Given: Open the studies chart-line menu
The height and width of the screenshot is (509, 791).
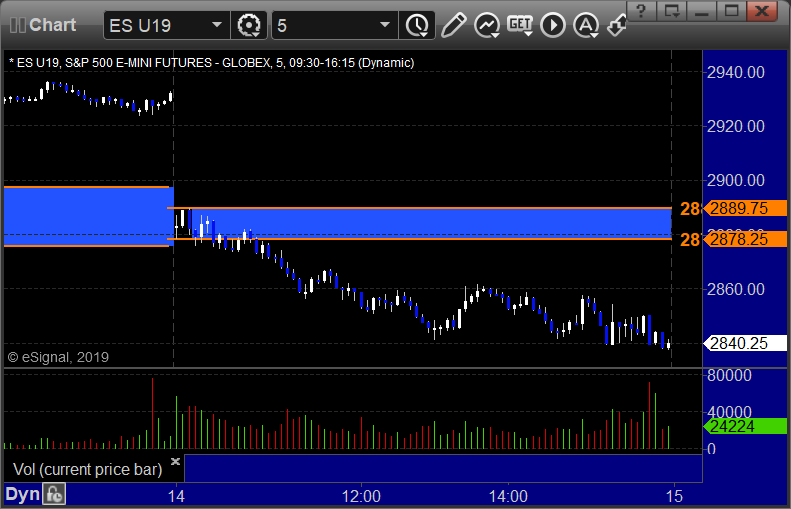Looking at the screenshot, I should click(x=487, y=25).
